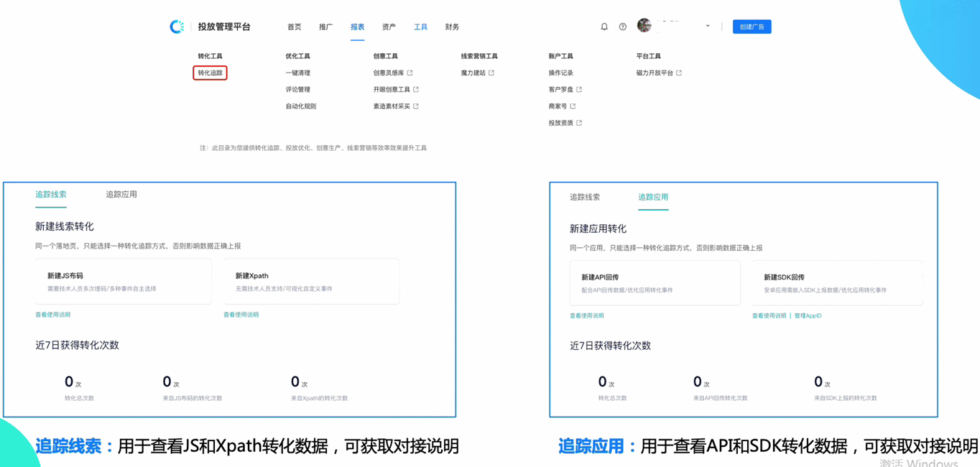Click the highlighted 转化追踪 link

(210, 73)
